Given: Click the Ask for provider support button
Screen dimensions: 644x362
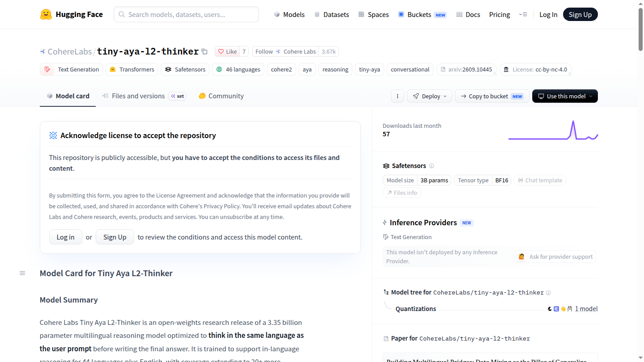Looking at the screenshot, I should point(555,257).
